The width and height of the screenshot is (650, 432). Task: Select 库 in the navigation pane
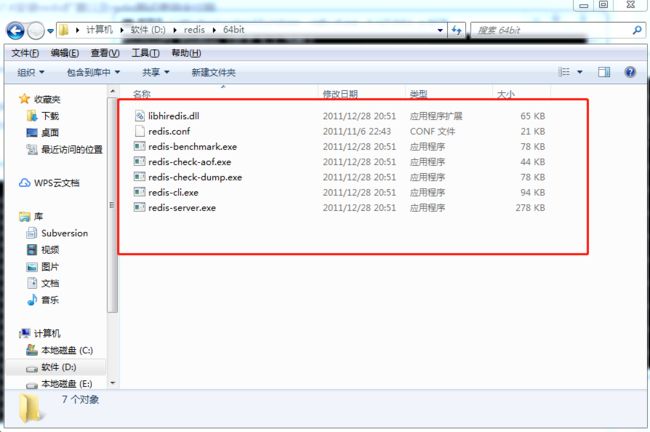(x=38, y=216)
